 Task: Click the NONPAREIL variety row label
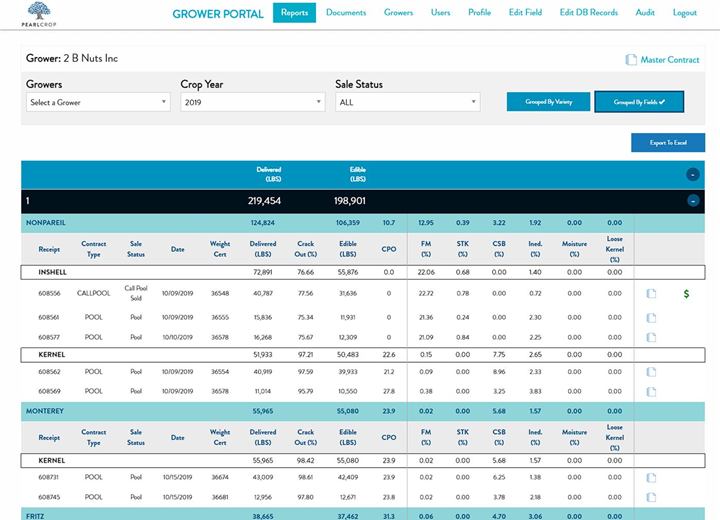point(46,223)
